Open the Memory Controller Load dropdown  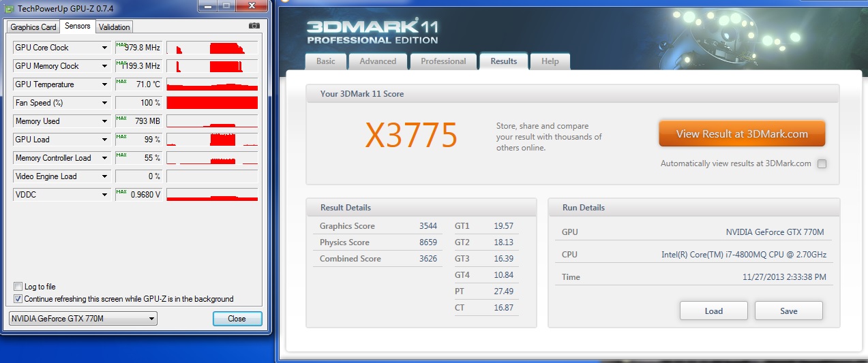pyautogui.click(x=105, y=158)
